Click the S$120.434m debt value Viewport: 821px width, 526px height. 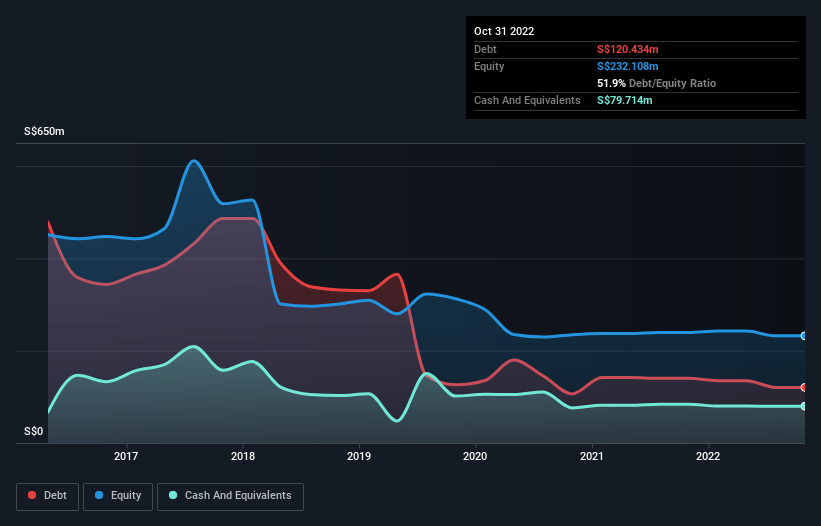tap(627, 49)
